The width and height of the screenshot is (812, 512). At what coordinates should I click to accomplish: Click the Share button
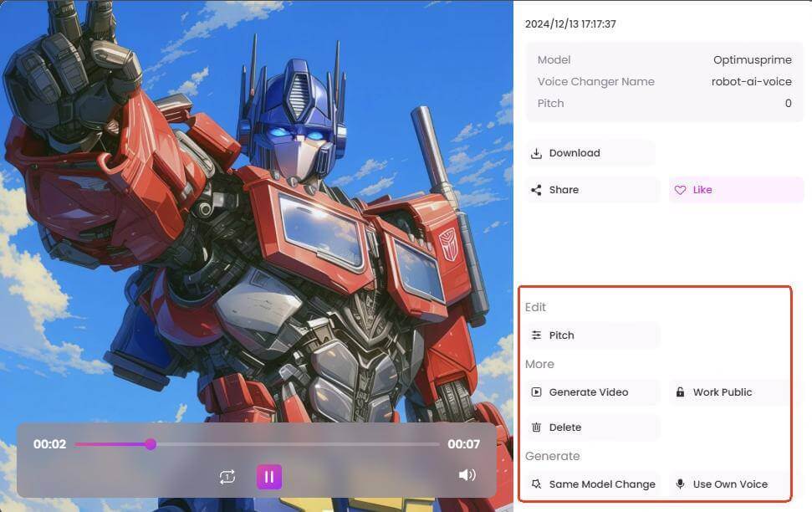pyautogui.click(x=593, y=190)
